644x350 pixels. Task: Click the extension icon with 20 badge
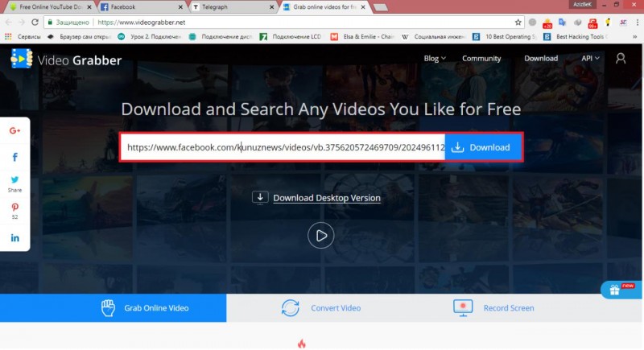pos(547,23)
